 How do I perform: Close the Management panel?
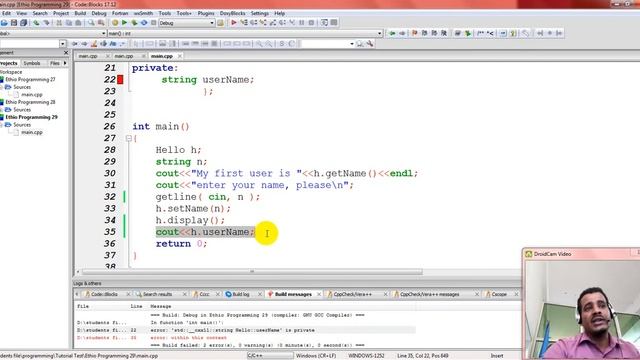coord(66,53)
